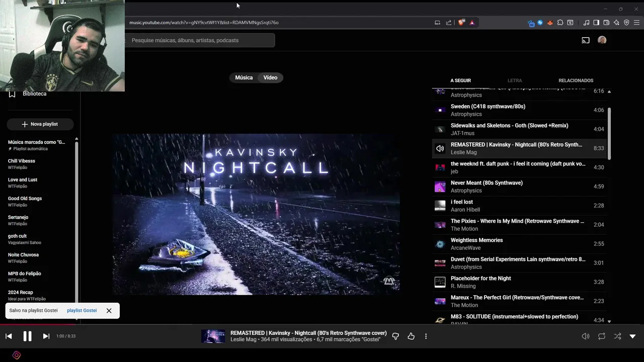Open the LETRA tab
Screen dimensions: 644x362
(x=515, y=80)
